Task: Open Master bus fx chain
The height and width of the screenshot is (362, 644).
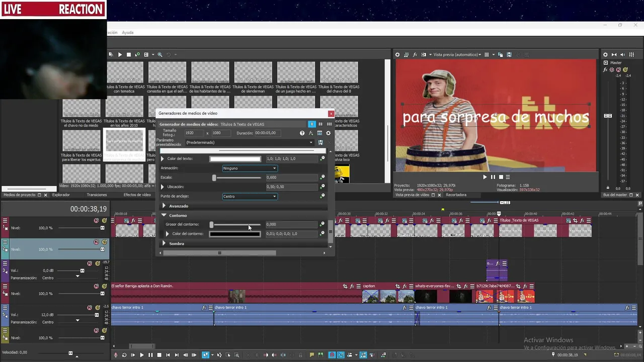Action: (x=605, y=70)
